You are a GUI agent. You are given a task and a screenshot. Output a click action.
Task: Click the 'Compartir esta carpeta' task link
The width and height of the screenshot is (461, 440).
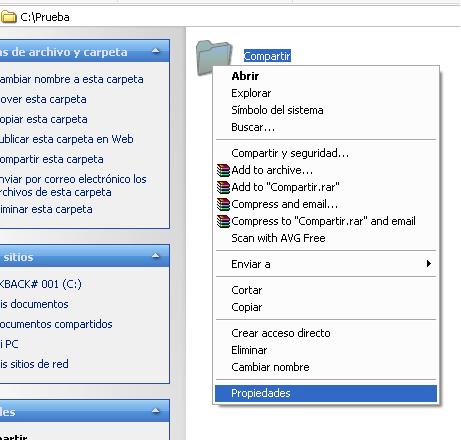coord(51,159)
